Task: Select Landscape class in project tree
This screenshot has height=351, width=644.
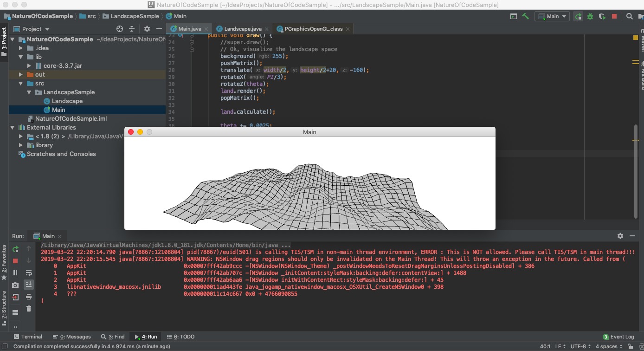Action: 67,101
